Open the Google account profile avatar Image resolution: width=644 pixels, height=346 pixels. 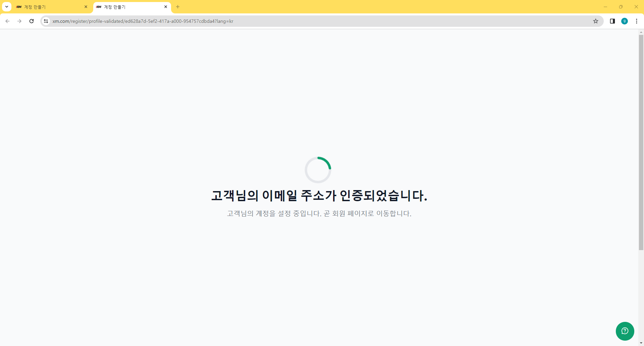tap(625, 21)
